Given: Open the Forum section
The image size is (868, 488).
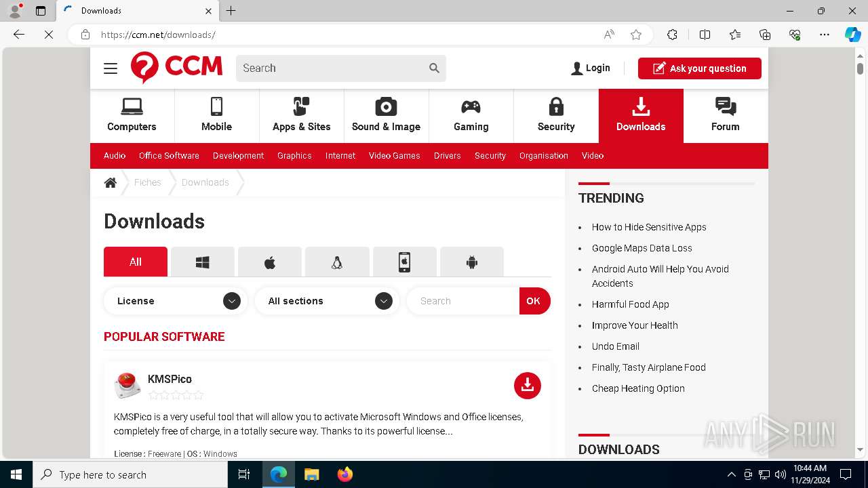Looking at the screenshot, I should coord(725,115).
